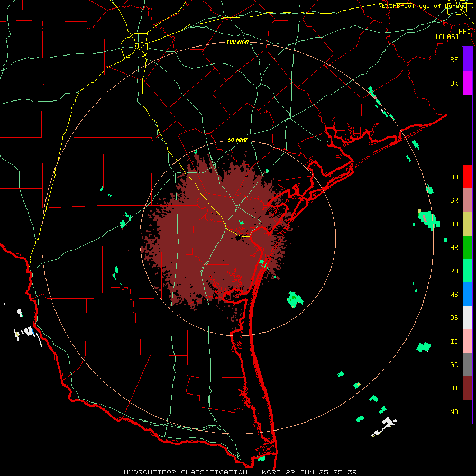476x476 pixels.
Task: Click the BD yellow legend swatch
Action: point(467,224)
